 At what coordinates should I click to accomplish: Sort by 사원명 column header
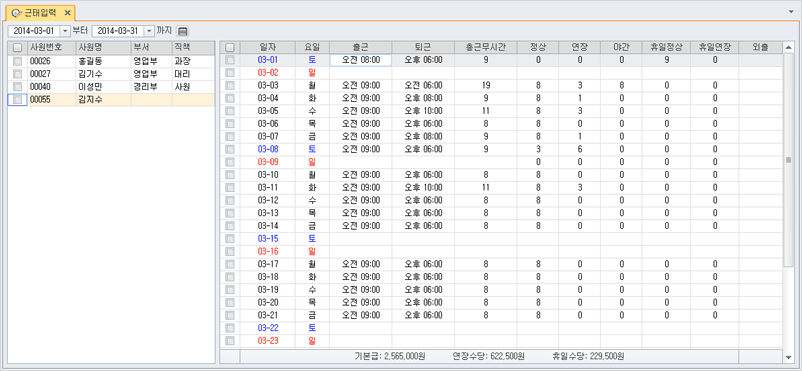tap(102, 48)
